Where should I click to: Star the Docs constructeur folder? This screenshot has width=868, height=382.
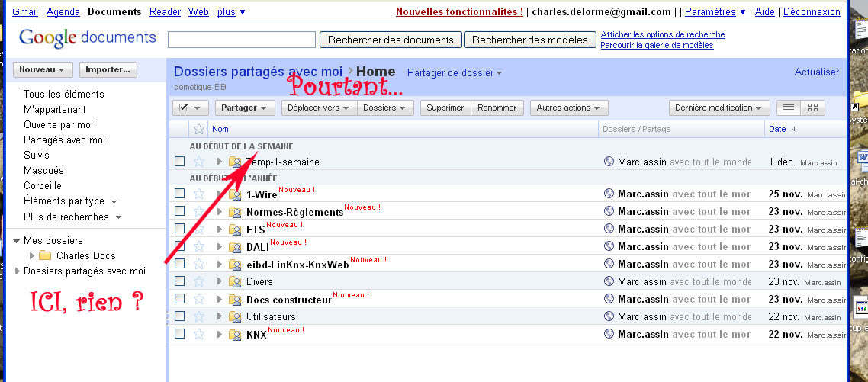199,299
